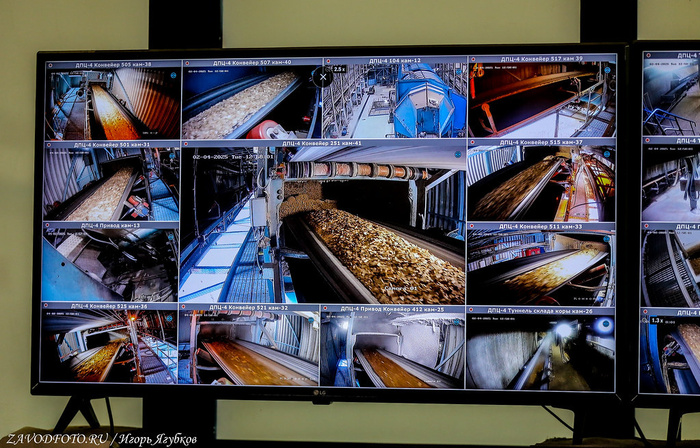
Task: Click title 'ДПЦ-4 Конвейер 521 кам-32'
Action: tap(249, 307)
